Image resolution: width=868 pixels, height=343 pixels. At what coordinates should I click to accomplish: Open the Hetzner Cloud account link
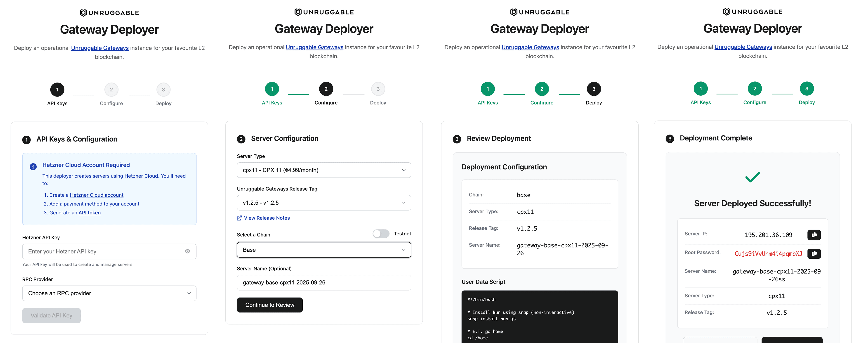coord(97,195)
